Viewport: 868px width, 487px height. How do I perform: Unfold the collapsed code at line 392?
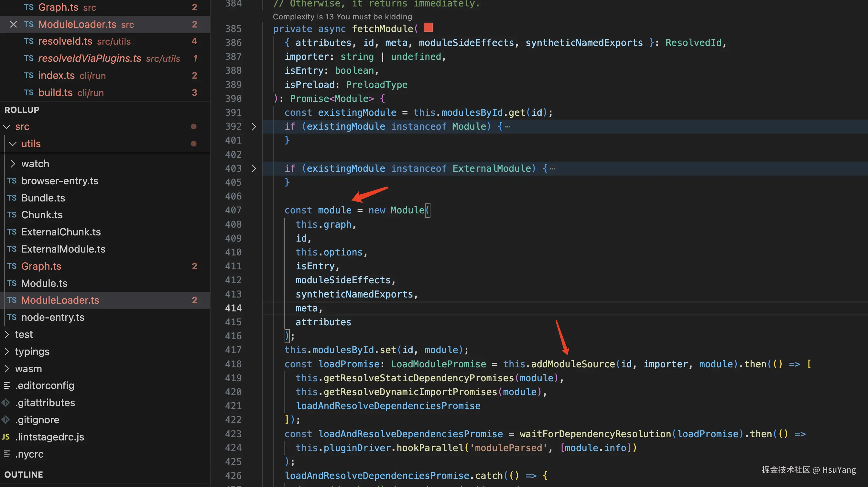tap(254, 126)
